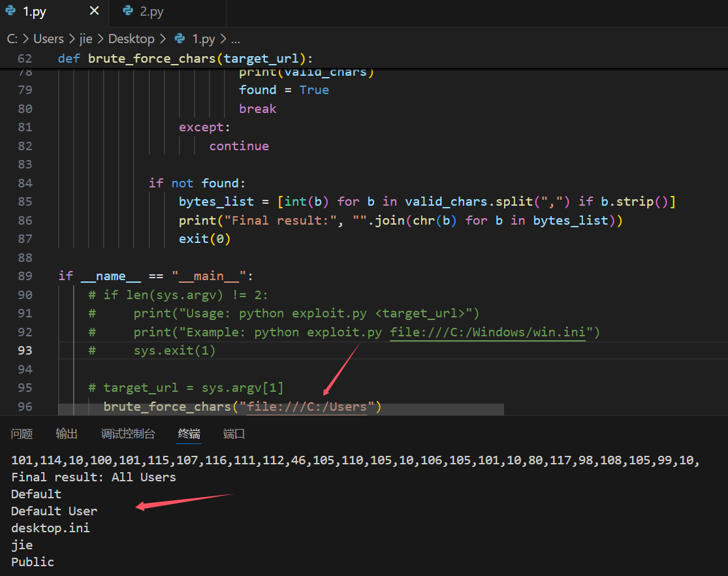
Task: Click the file:///C:/Users string on line 96
Action: (x=307, y=407)
